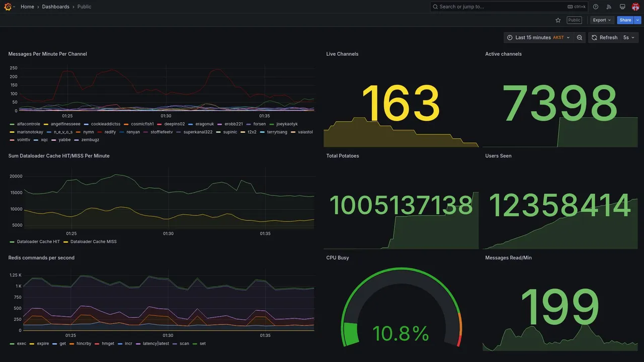Click the Public badge

pos(574,20)
